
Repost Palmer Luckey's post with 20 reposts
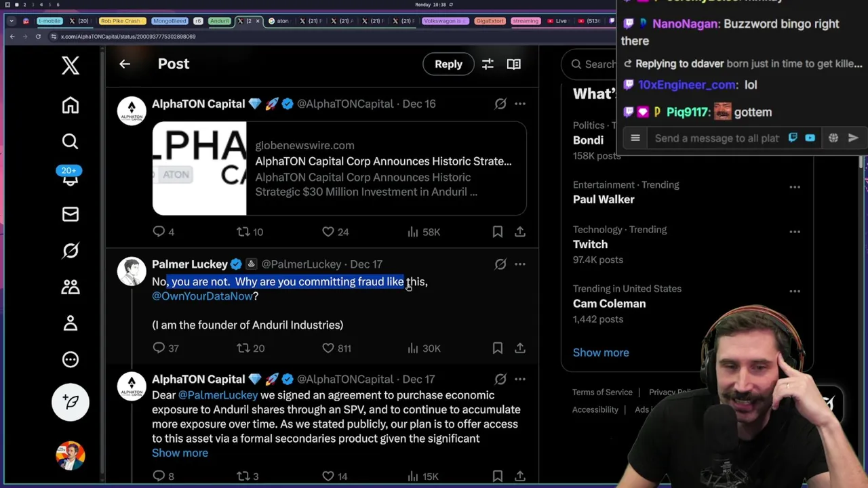[250, 348]
